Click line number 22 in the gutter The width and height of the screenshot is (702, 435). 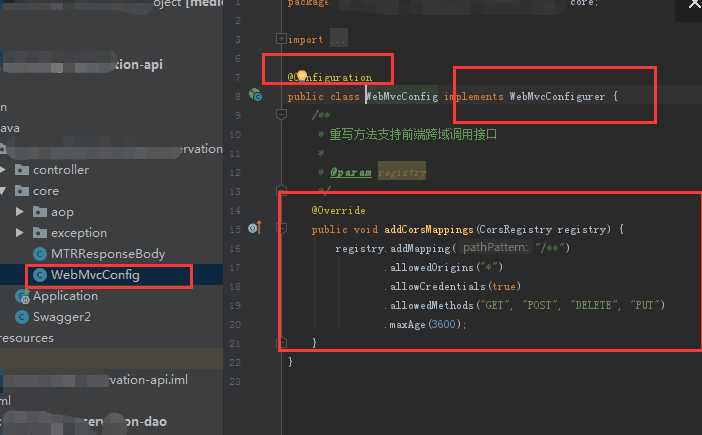pos(235,362)
